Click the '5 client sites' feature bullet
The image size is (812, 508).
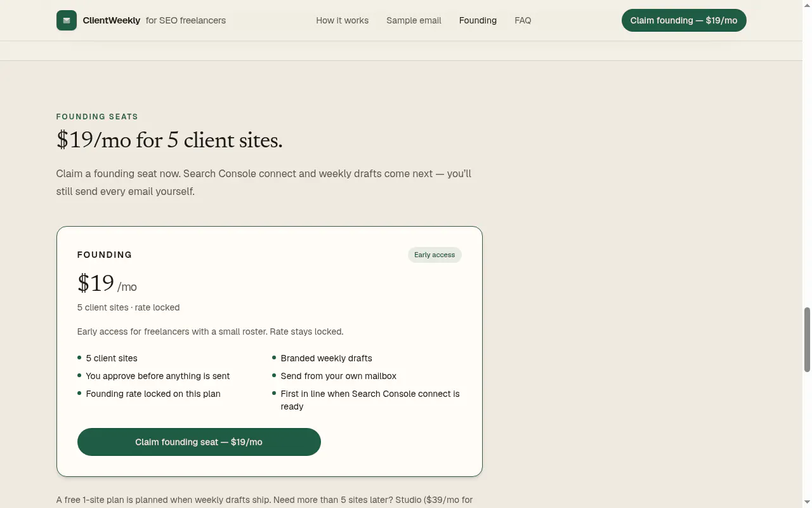tap(112, 358)
